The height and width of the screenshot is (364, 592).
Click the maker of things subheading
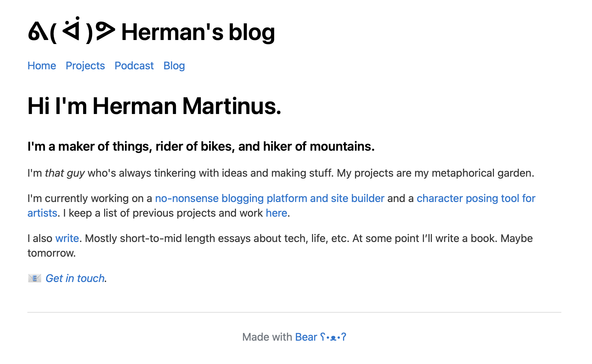pyautogui.click(x=201, y=146)
